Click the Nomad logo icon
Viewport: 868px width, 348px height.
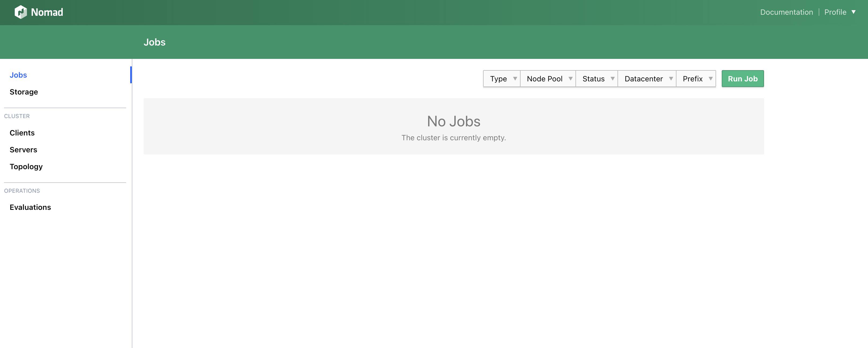(21, 12)
